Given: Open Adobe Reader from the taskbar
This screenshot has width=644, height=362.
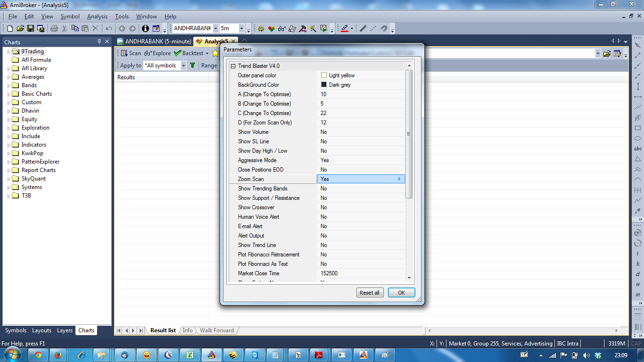Looking at the screenshot, I should point(320,355).
